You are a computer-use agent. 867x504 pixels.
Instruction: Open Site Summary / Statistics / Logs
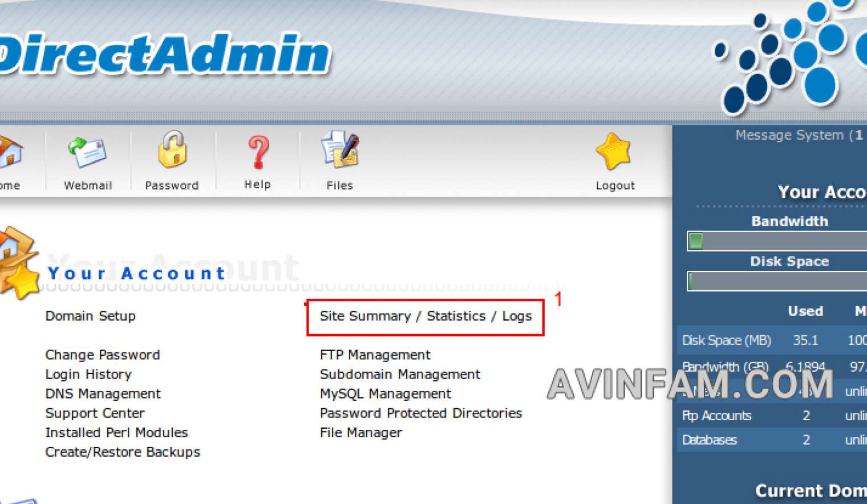point(426,316)
